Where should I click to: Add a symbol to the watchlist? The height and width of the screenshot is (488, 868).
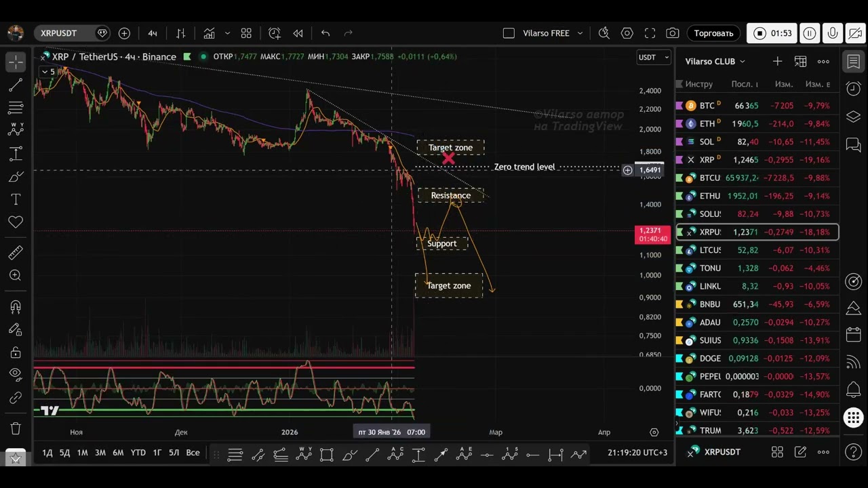[x=777, y=62]
